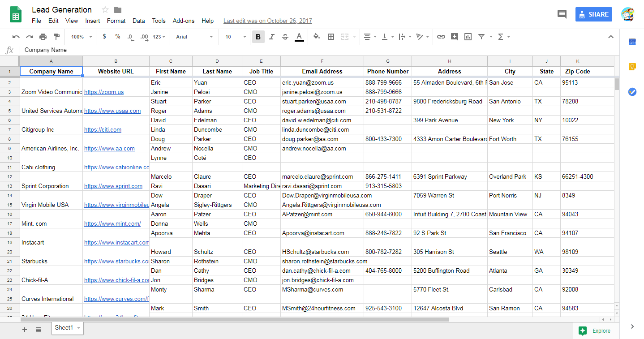Open the File menu
Image resolution: width=644 pixels, height=339 pixels.
click(x=36, y=21)
